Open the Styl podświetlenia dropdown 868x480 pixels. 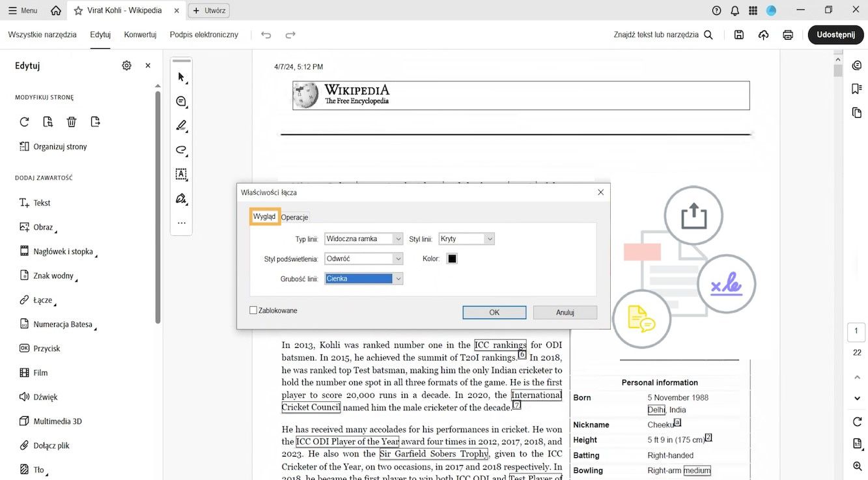point(364,259)
